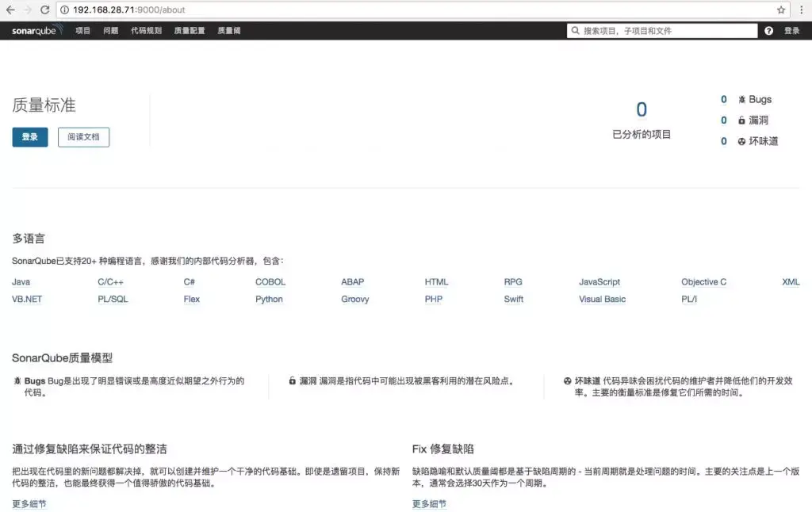The height and width of the screenshot is (512, 812).
Task: Click bug icon in quality model section
Action: click(17, 381)
